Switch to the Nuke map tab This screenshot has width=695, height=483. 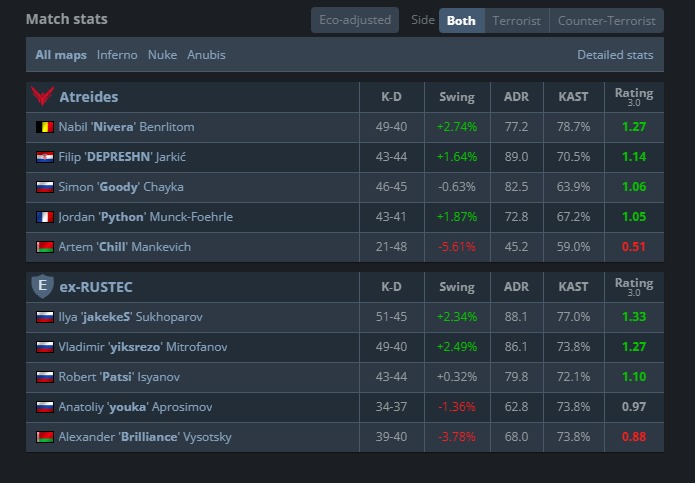(162, 55)
